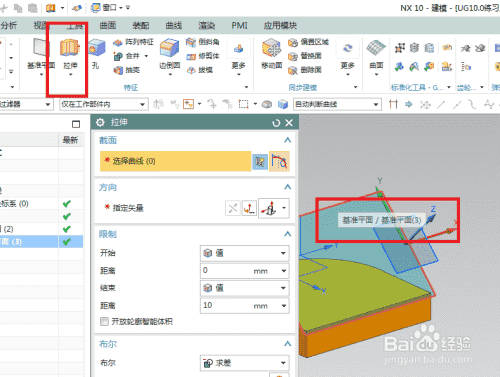Image resolution: width=500 pixels, height=377 pixels.
Task: Reset the 拉伸 dialog with the refresh icon
Action: pyautogui.click(x=276, y=123)
